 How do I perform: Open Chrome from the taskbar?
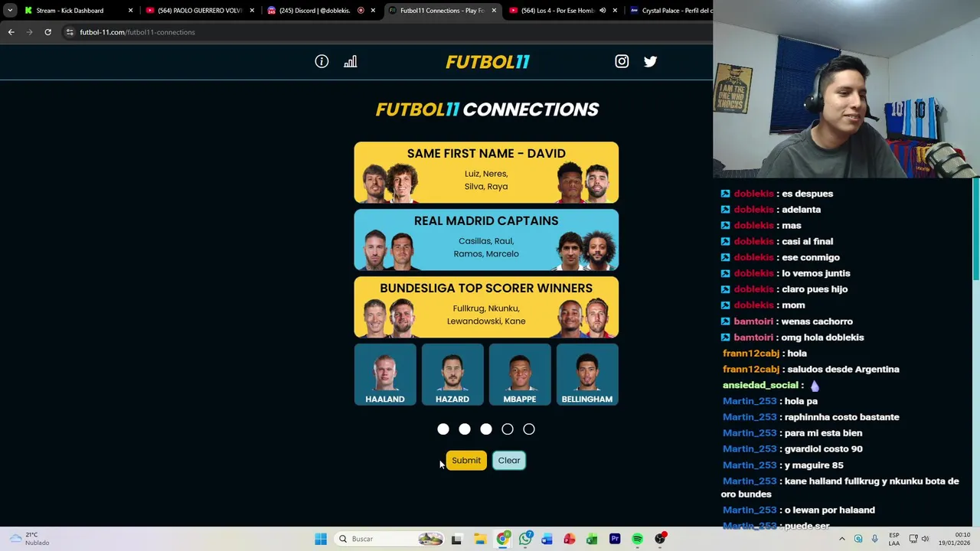click(502, 539)
